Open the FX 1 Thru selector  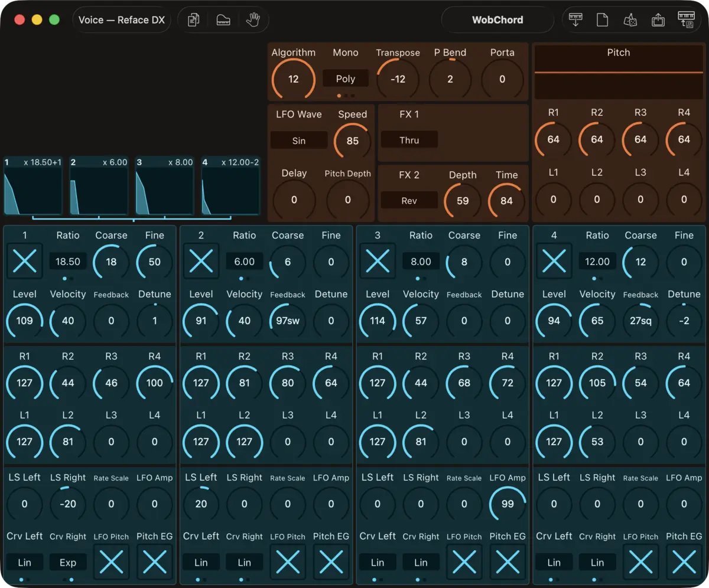[x=409, y=140]
